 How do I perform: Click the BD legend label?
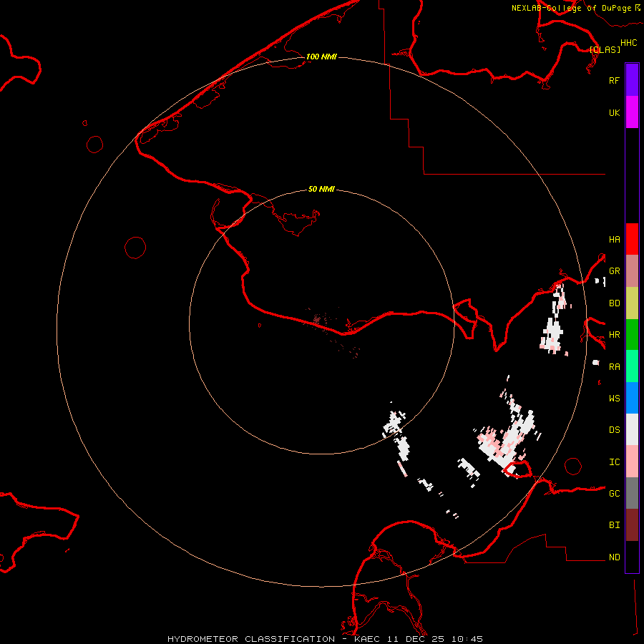(614, 303)
